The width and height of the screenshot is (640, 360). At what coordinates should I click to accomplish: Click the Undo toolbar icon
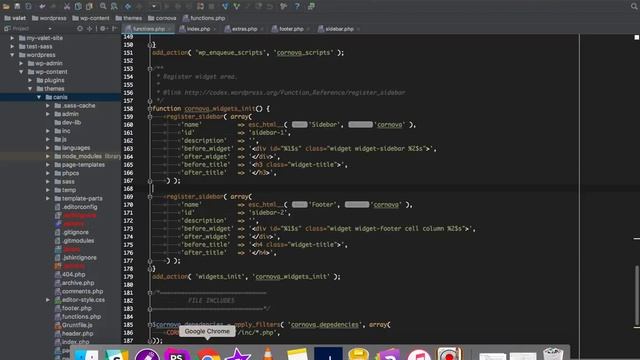click(x=42, y=6)
